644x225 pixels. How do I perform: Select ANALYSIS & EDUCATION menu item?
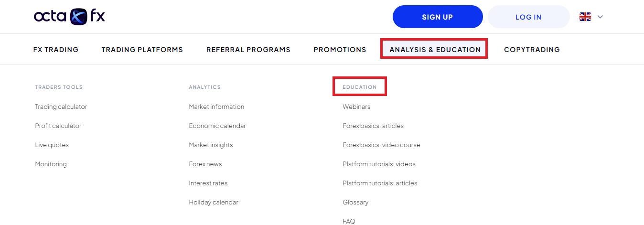[x=435, y=49]
